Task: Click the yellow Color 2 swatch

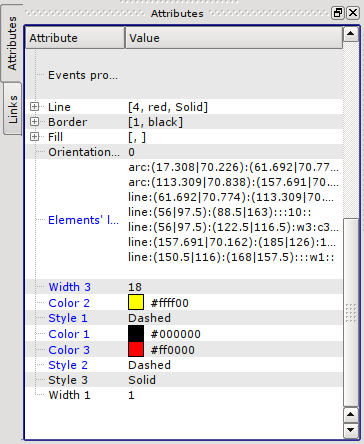Action: point(136,302)
